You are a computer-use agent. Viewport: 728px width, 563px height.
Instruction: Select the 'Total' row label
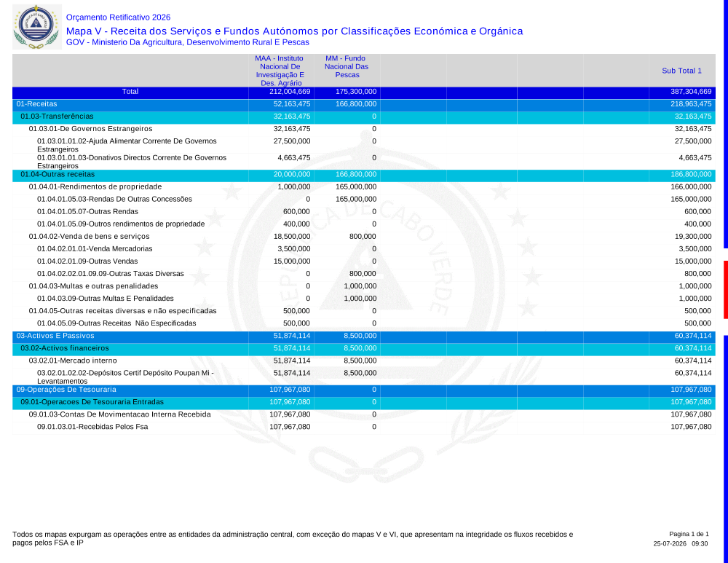[130, 92]
